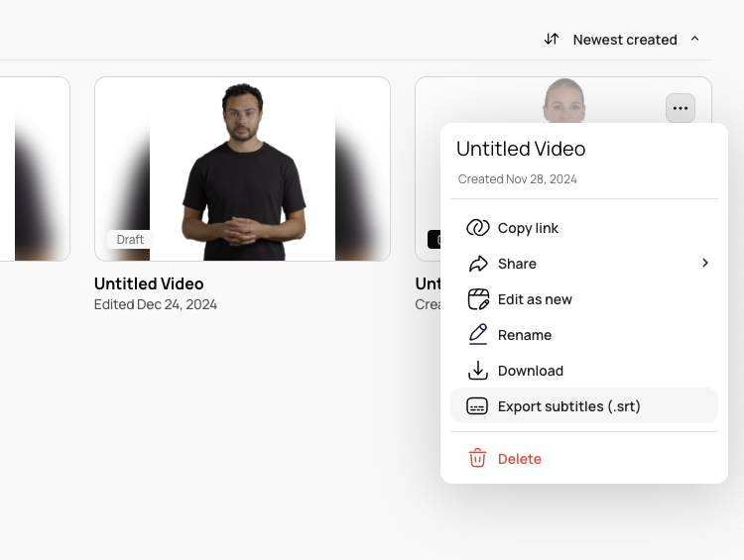744x560 pixels.
Task: Open the three-dots more options button
Action: 680,108
